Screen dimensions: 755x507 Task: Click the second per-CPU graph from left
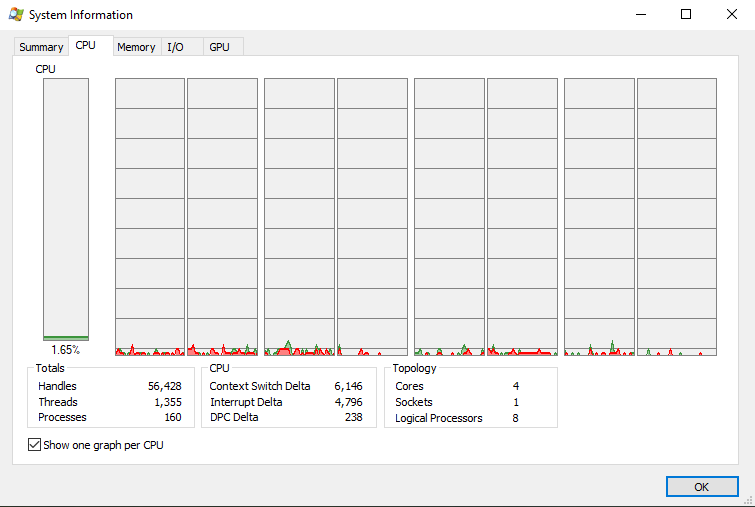[223, 217]
